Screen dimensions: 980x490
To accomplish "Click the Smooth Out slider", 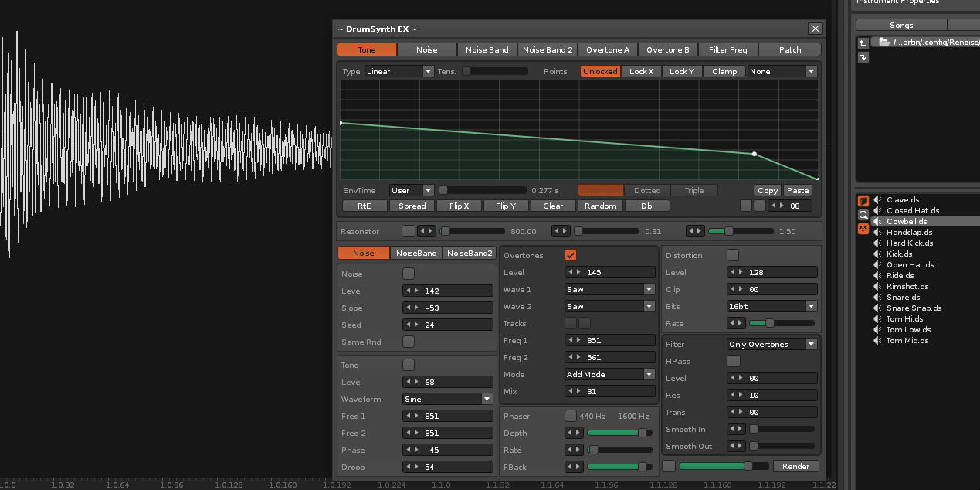I will tap(782, 446).
